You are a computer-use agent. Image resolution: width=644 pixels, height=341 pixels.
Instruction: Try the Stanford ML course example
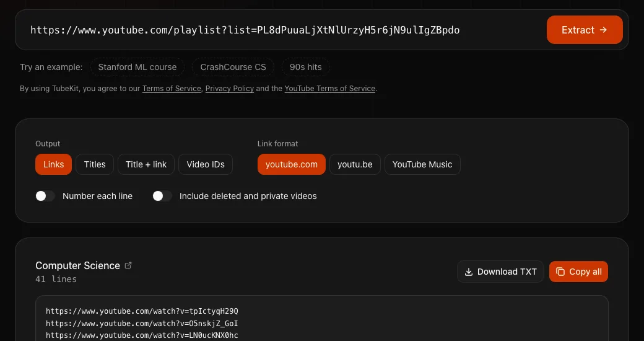pyautogui.click(x=137, y=67)
